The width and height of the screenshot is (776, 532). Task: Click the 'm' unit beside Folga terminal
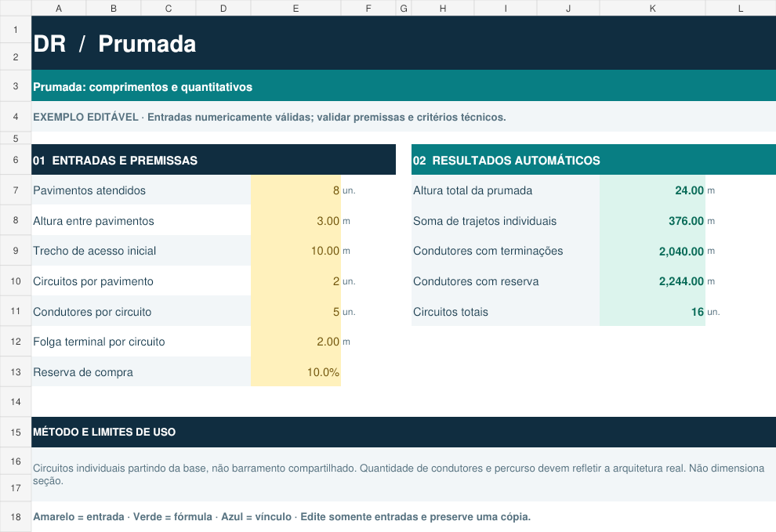pyautogui.click(x=346, y=342)
